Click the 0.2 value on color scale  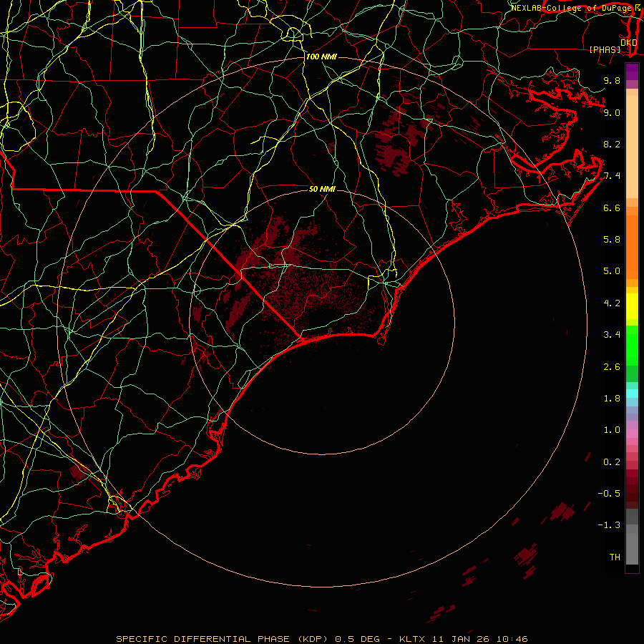point(612,462)
